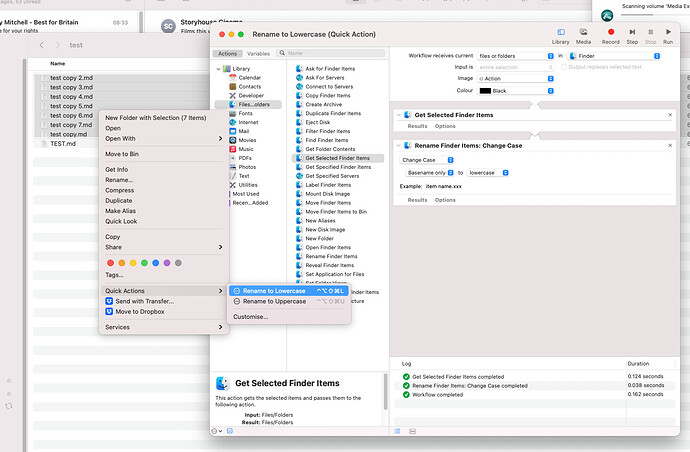Toggle Output replaces selected text checkbox
This screenshot has width=690, height=452.
tap(564, 67)
